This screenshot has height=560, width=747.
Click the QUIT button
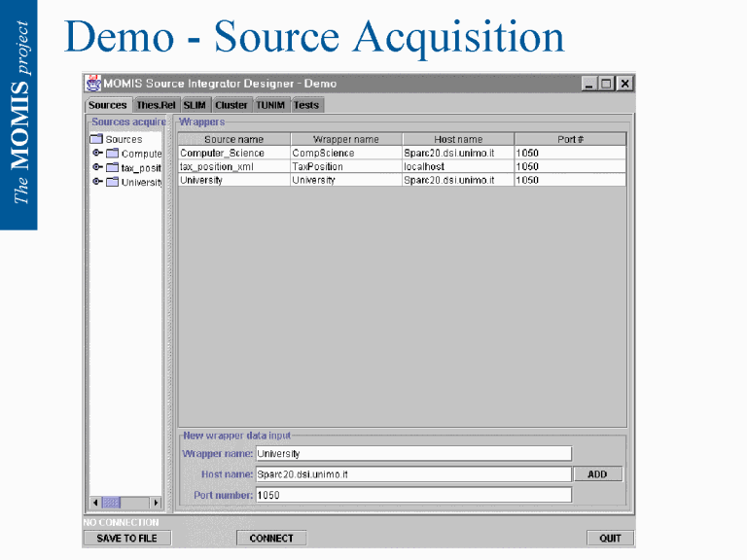[x=610, y=538]
